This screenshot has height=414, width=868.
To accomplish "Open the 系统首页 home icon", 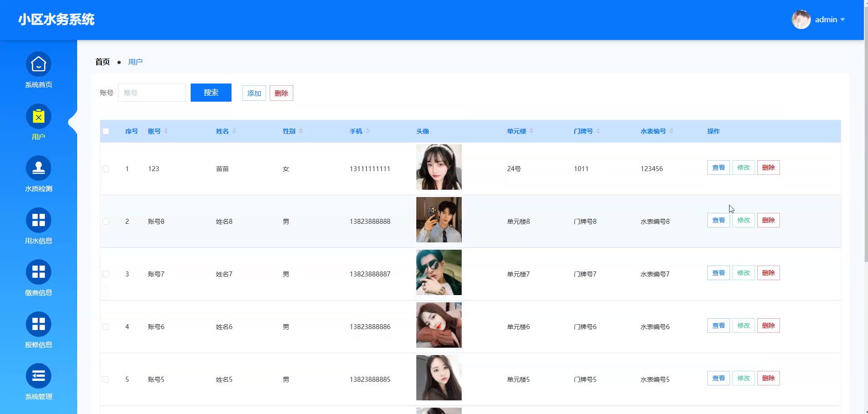I will pos(39,64).
